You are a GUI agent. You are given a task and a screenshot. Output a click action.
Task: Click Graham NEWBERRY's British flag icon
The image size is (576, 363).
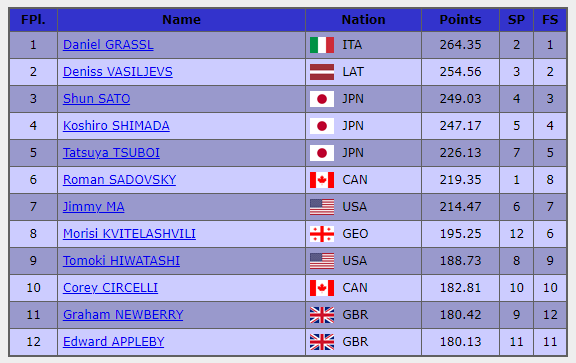click(x=322, y=315)
